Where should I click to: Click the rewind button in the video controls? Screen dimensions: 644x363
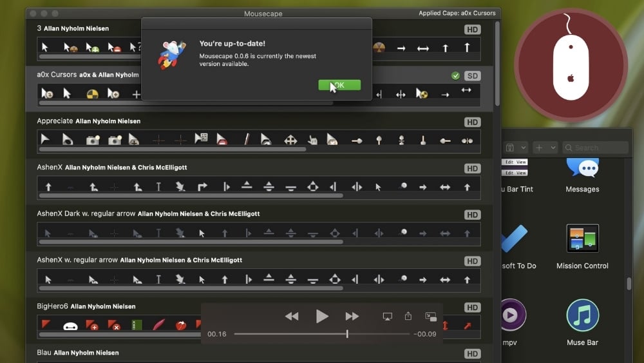292,316
